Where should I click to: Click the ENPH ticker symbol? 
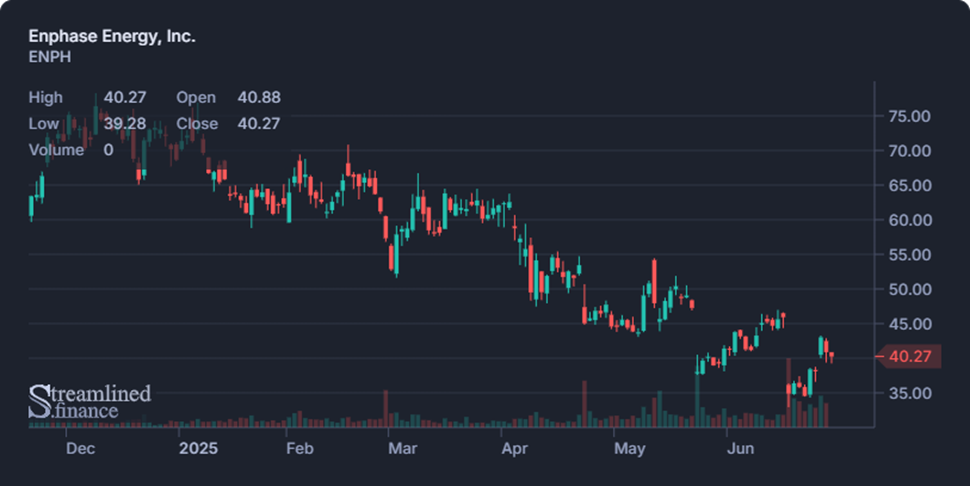[49, 57]
